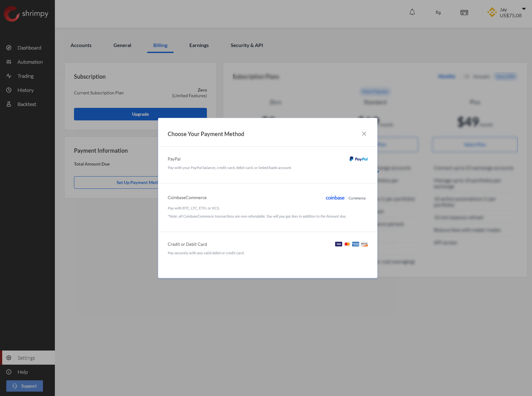Choose PayPal payment option
The width and height of the screenshot is (532, 396).
point(268,165)
